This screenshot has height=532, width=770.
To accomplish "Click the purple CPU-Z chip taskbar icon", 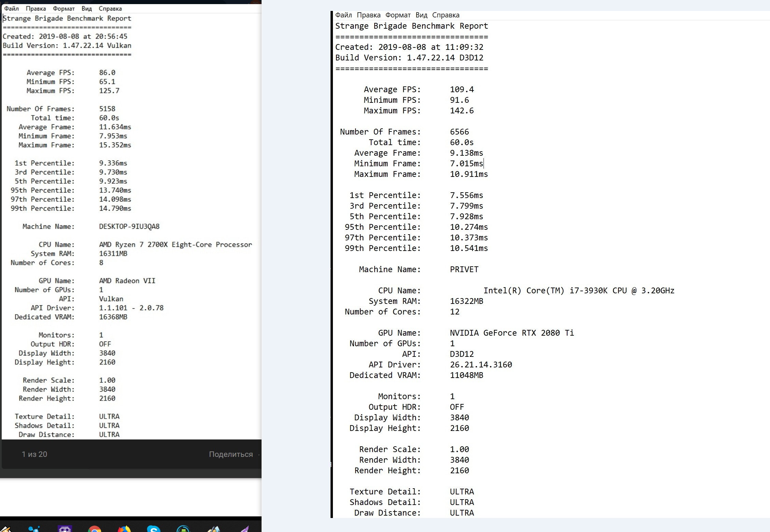I will tap(65, 529).
